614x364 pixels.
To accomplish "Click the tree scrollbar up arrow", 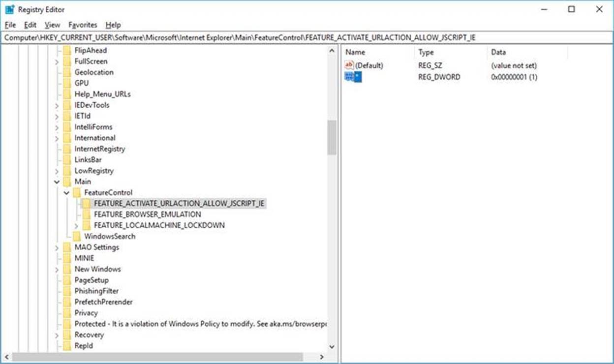I will 332,50.
